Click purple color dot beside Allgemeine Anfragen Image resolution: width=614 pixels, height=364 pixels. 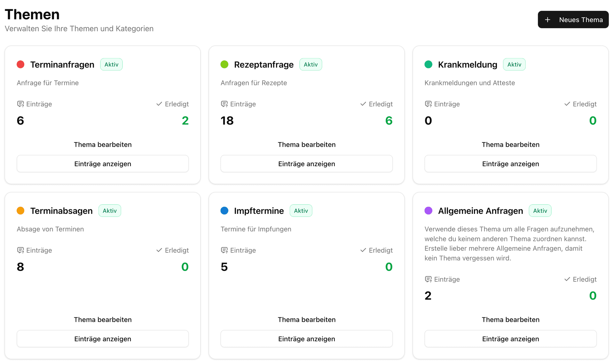click(x=428, y=211)
